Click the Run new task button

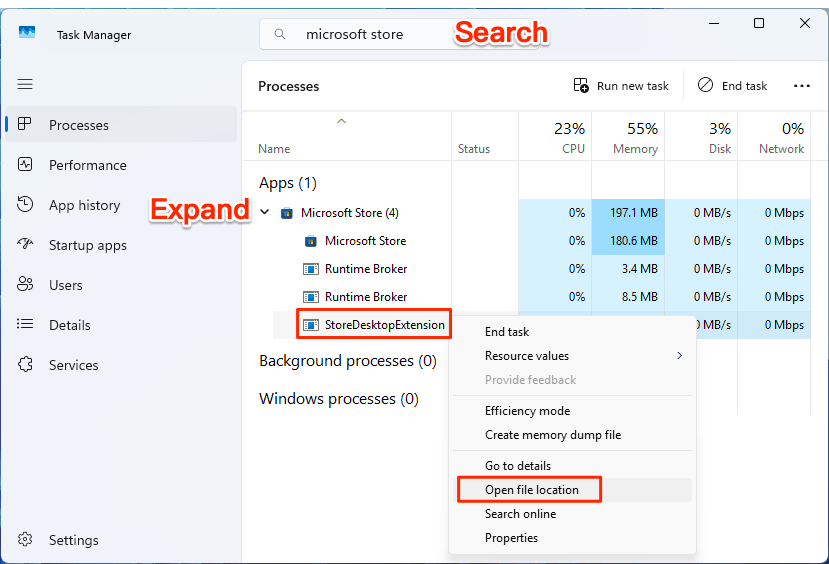tap(621, 86)
